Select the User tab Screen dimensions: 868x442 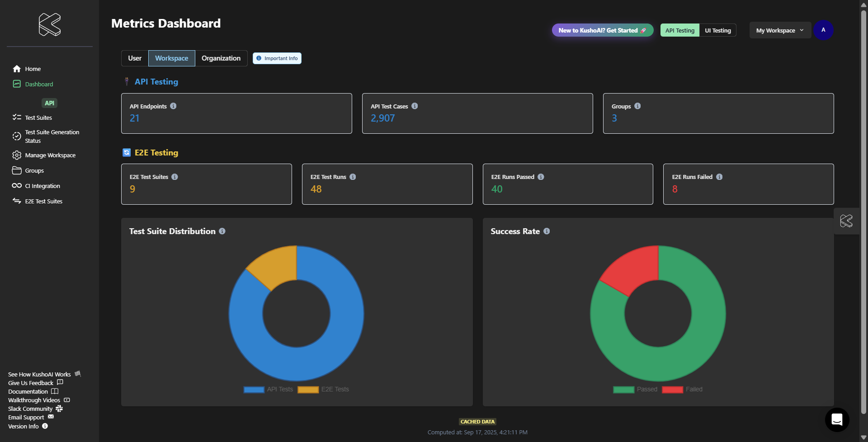[135, 58]
